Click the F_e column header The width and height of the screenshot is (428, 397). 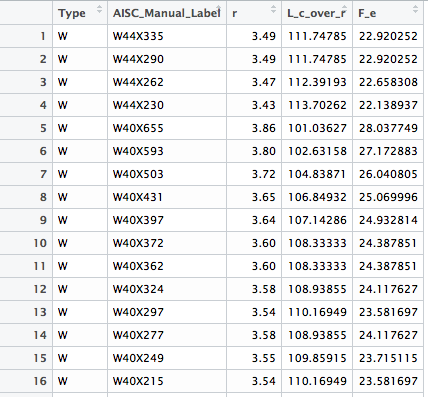tap(388, 13)
